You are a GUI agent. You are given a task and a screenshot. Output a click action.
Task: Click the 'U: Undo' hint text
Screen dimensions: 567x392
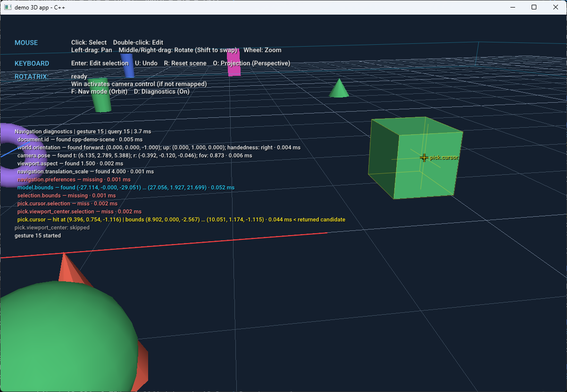(x=146, y=63)
